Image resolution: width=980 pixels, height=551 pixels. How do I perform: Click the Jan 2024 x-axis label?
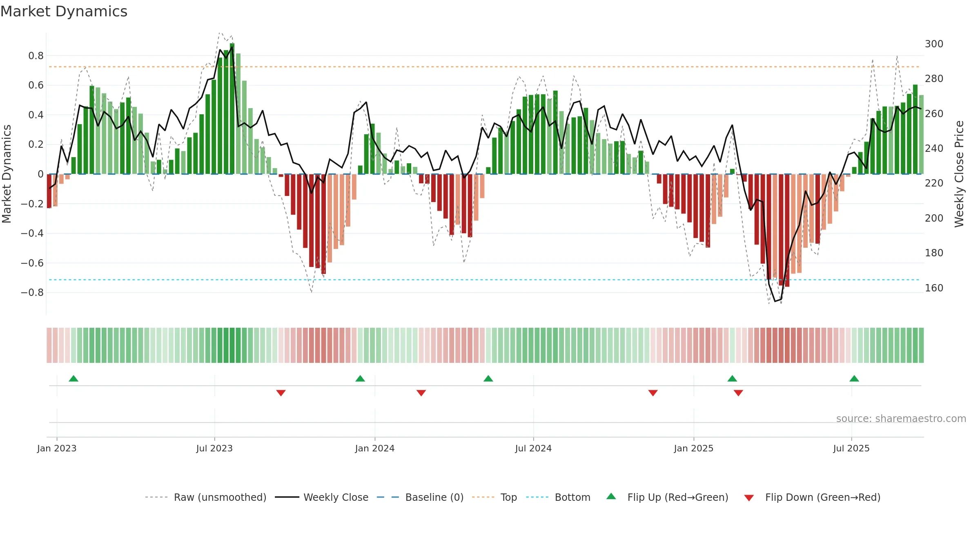pos(375,448)
